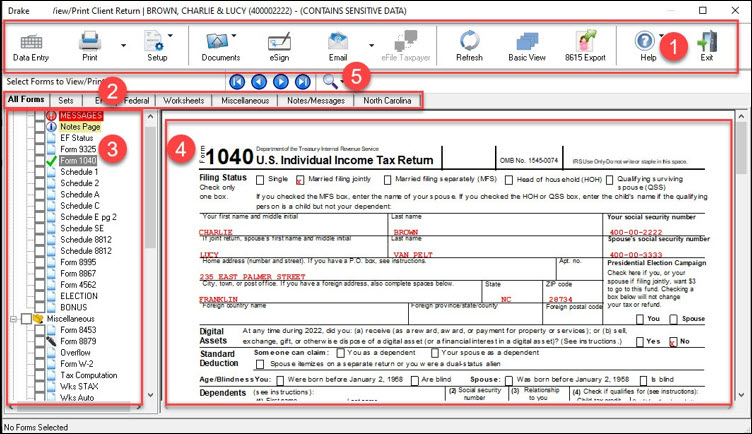Go to the previous form page

(259, 82)
